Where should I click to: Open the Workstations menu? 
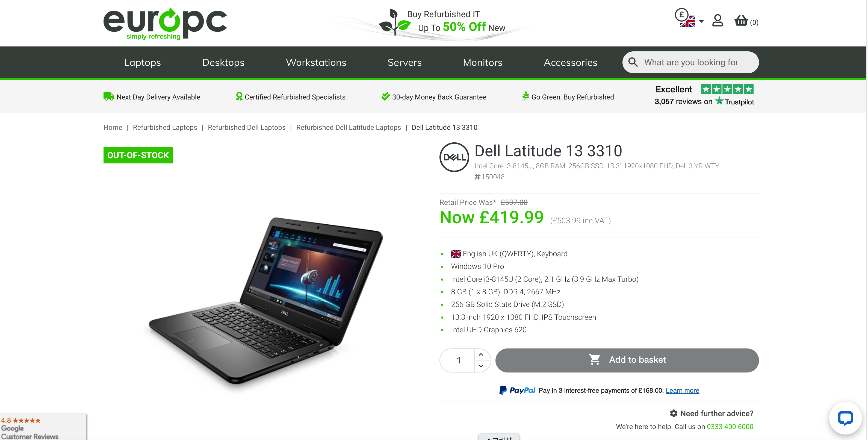coord(316,62)
